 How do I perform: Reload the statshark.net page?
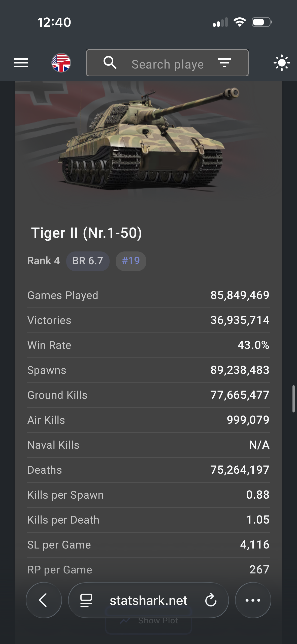[x=211, y=600]
